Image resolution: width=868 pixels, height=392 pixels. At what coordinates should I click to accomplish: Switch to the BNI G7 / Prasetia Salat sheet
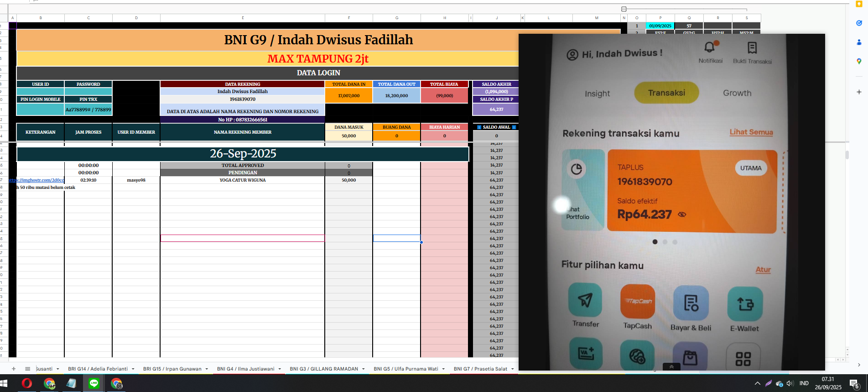(480, 369)
